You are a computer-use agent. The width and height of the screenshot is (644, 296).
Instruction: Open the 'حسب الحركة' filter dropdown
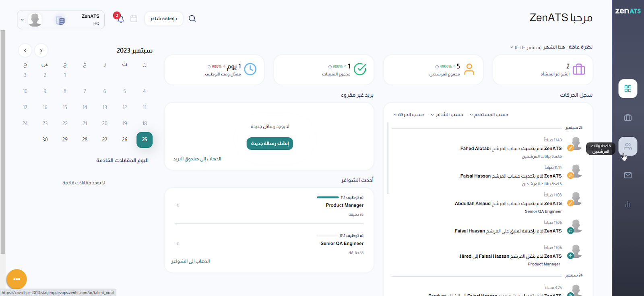(x=409, y=115)
